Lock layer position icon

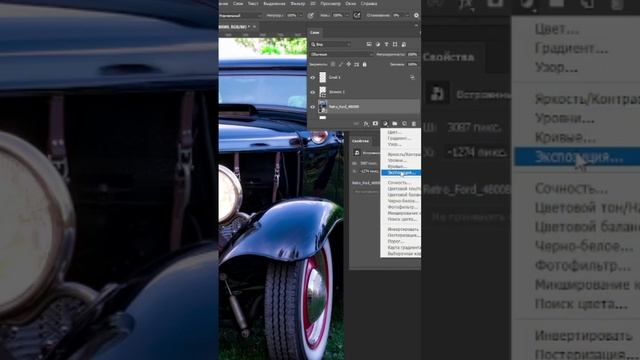point(349,64)
